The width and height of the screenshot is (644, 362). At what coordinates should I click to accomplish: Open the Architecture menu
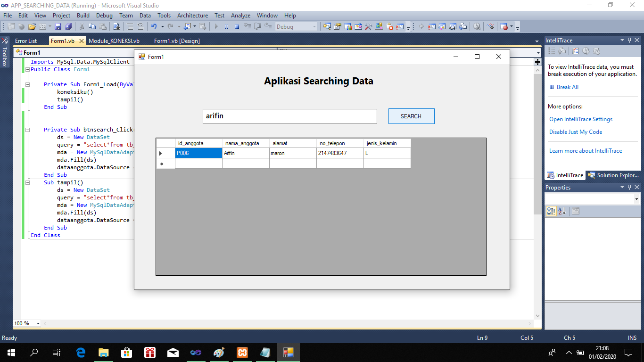pyautogui.click(x=192, y=16)
